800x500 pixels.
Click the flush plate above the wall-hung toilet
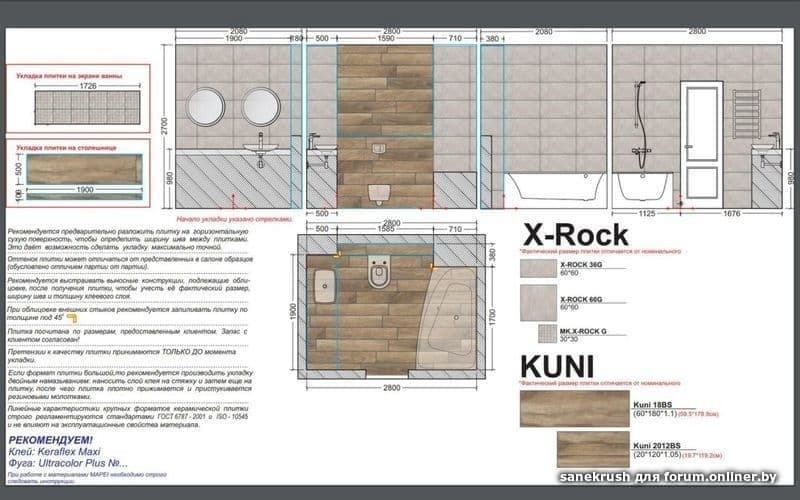(379, 149)
